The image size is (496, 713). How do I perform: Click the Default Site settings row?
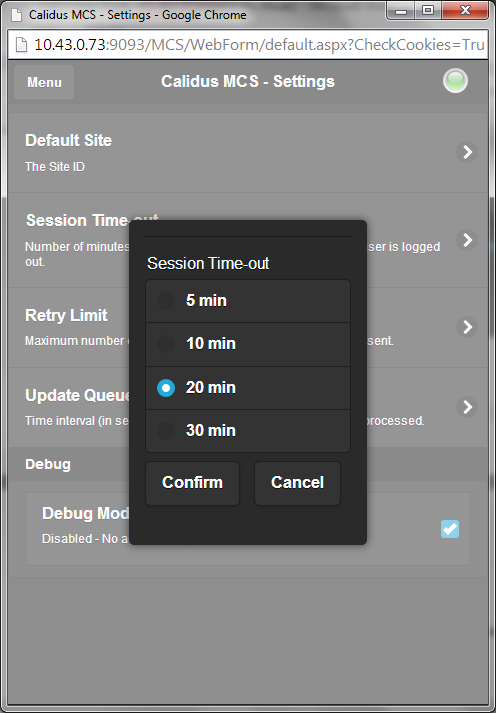click(x=248, y=153)
